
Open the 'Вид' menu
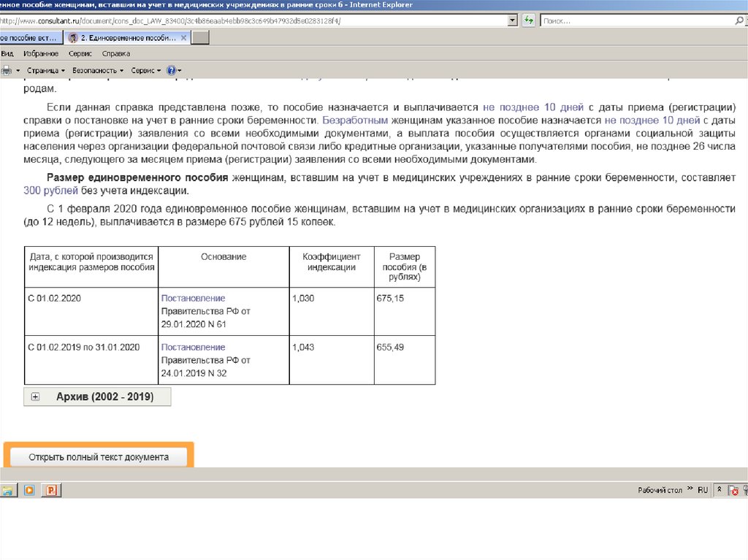click(7, 53)
